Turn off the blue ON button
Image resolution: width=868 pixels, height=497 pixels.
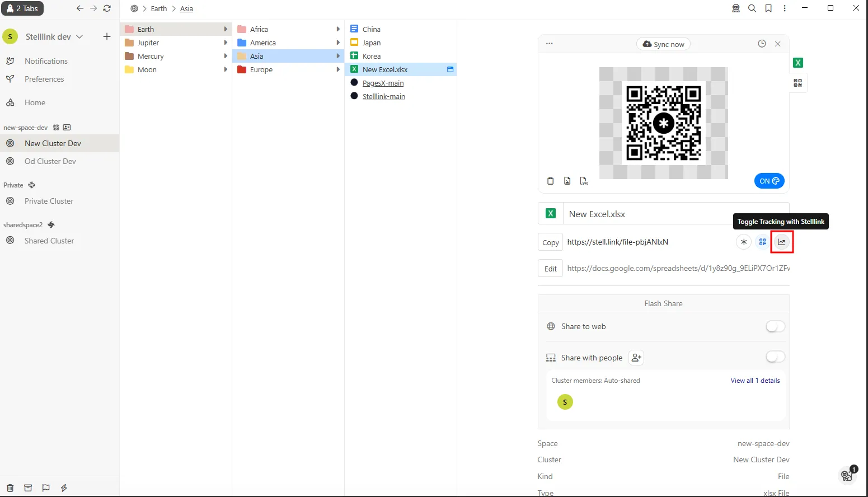[769, 181]
